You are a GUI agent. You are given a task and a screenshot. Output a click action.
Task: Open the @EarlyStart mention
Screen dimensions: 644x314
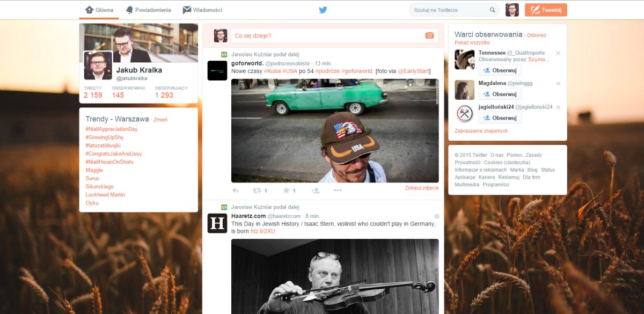point(413,71)
